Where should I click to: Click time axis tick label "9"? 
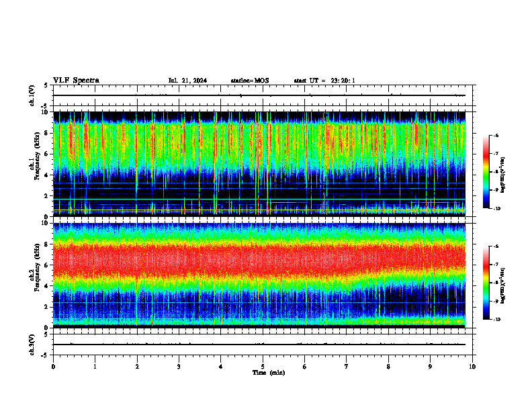click(x=430, y=367)
